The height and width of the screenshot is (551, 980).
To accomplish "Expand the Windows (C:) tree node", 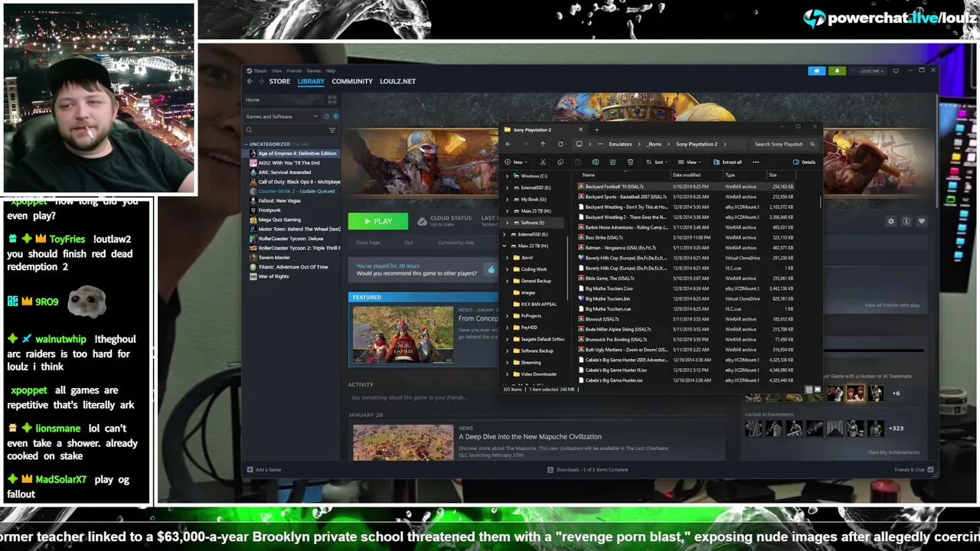I will (506, 176).
